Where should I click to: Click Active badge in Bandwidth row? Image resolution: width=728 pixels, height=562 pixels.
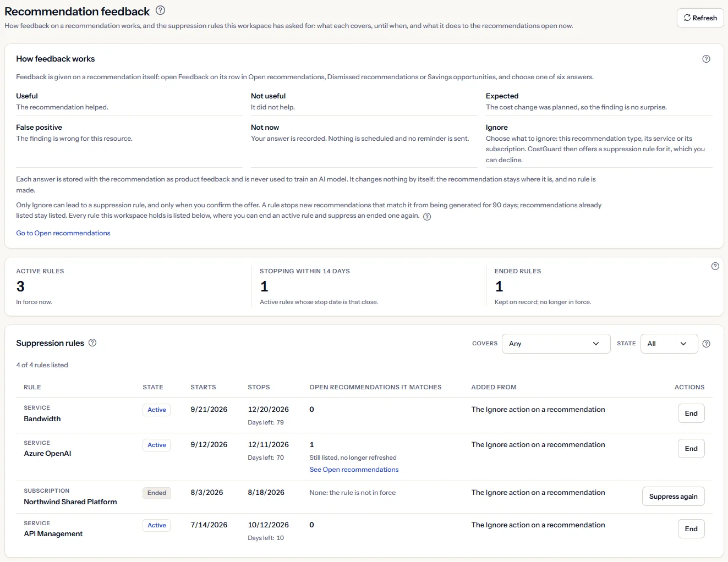157,410
